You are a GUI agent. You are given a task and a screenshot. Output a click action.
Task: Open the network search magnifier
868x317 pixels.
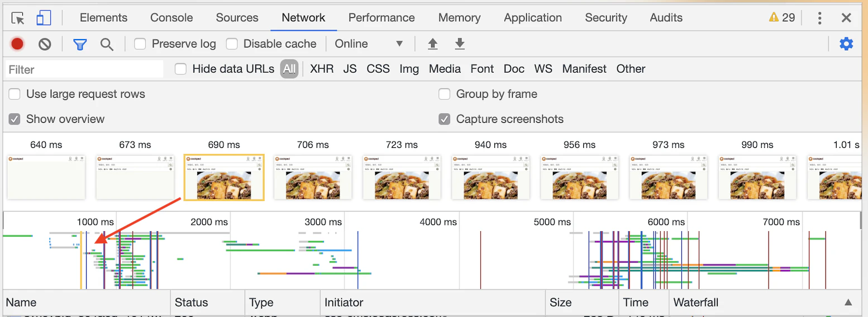click(x=107, y=44)
